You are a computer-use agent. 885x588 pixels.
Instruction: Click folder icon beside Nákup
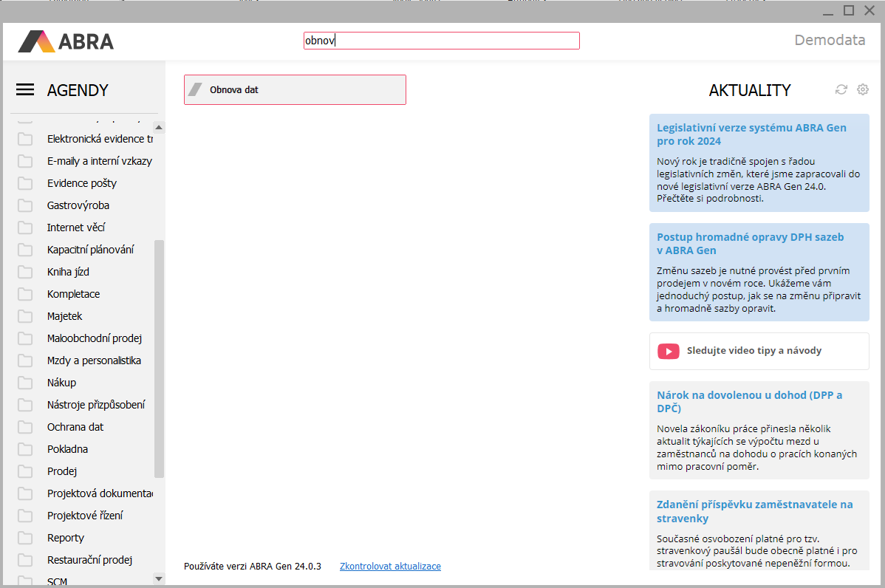(x=25, y=383)
